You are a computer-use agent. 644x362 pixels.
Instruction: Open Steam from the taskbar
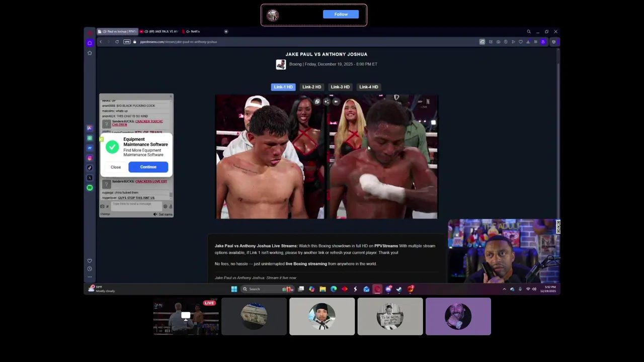coord(399,289)
